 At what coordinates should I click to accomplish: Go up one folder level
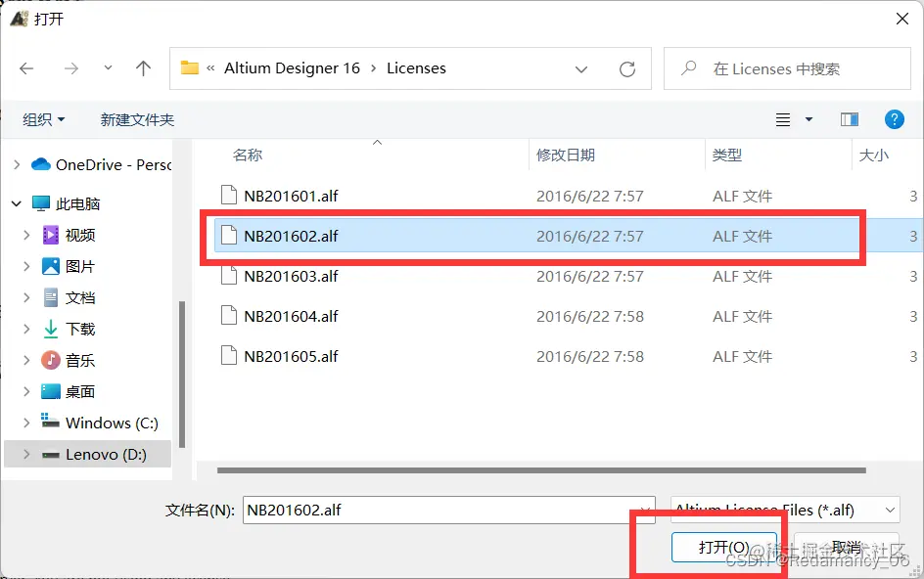click(143, 68)
